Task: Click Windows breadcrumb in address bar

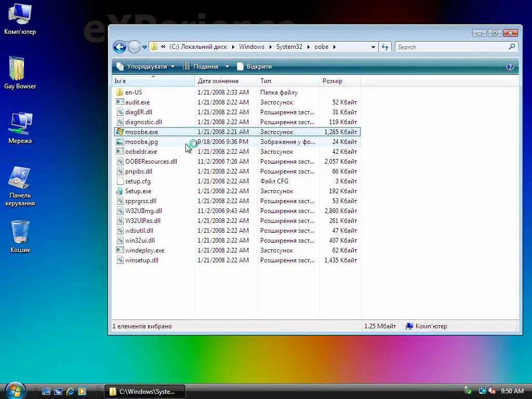Action: (x=251, y=47)
